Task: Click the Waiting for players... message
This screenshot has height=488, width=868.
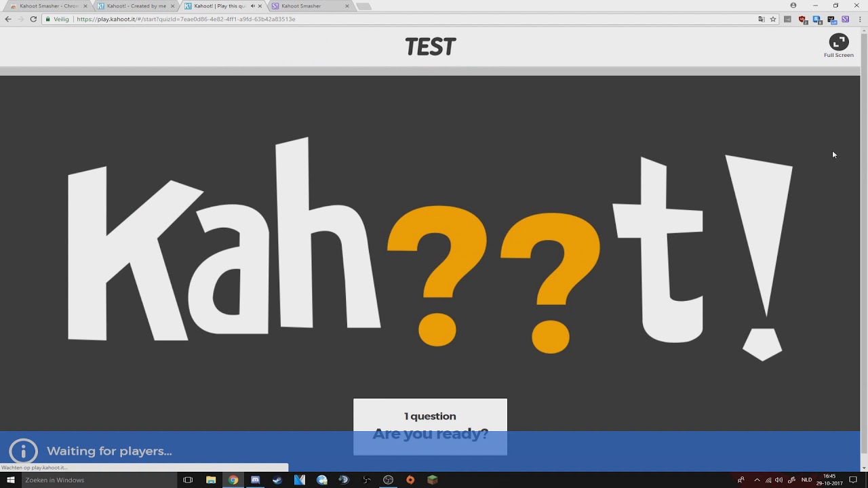Action: (109, 451)
